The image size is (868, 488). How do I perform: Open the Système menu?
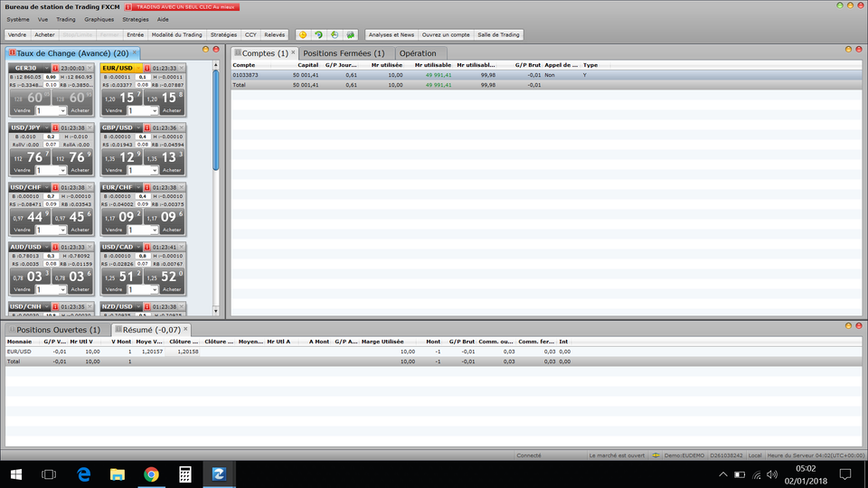click(x=18, y=19)
